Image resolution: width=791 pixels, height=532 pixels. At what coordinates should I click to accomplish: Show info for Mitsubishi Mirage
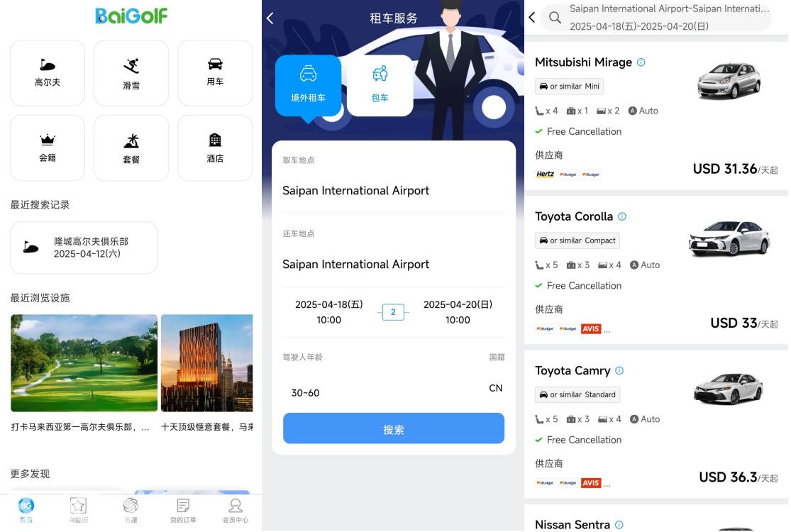tap(641, 62)
